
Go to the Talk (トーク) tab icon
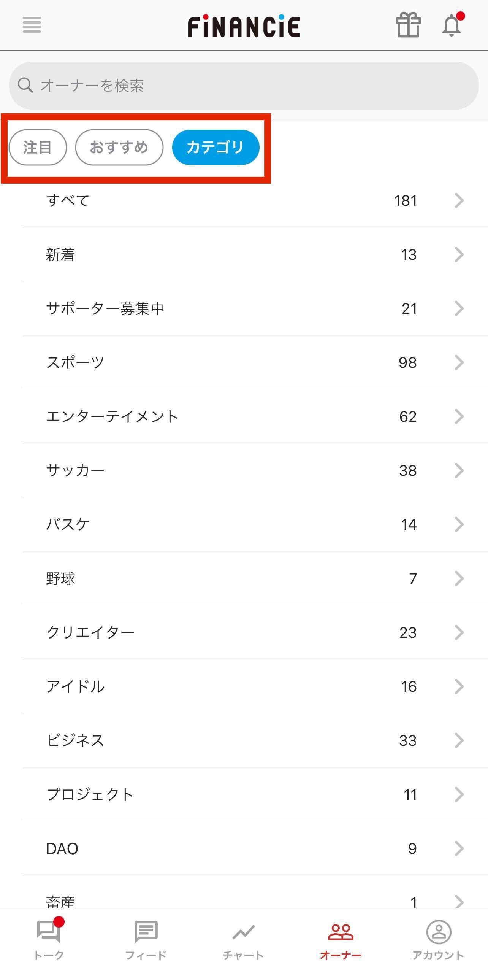pyautogui.click(x=49, y=931)
